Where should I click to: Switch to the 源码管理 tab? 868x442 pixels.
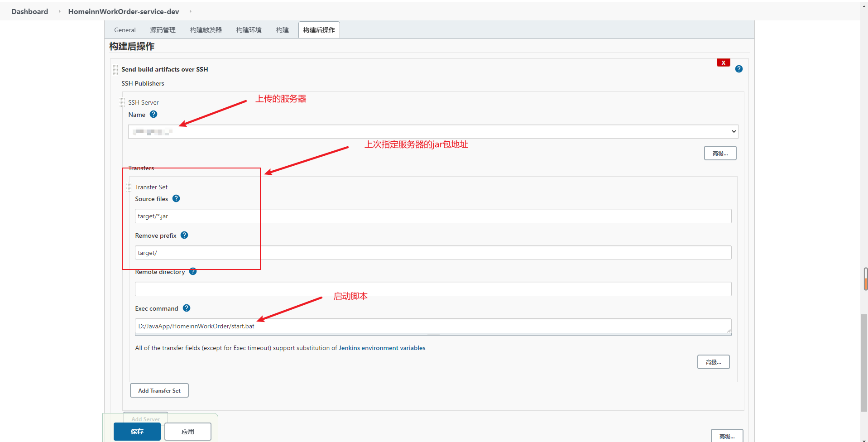[163, 30]
